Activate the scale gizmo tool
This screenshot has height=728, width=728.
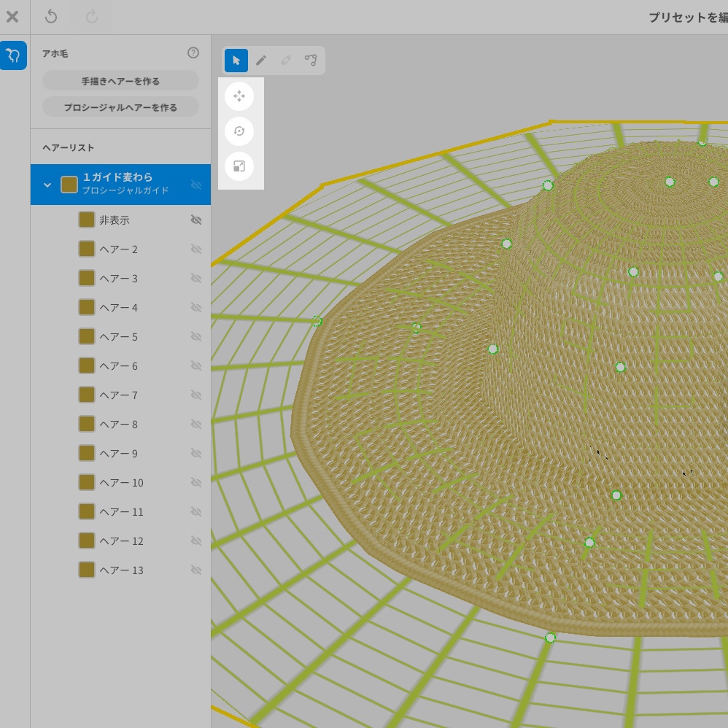click(239, 166)
